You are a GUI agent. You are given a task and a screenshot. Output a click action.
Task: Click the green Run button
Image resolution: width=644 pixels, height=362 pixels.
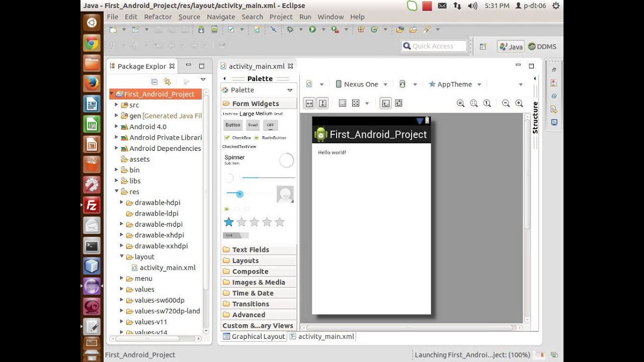click(x=312, y=30)
